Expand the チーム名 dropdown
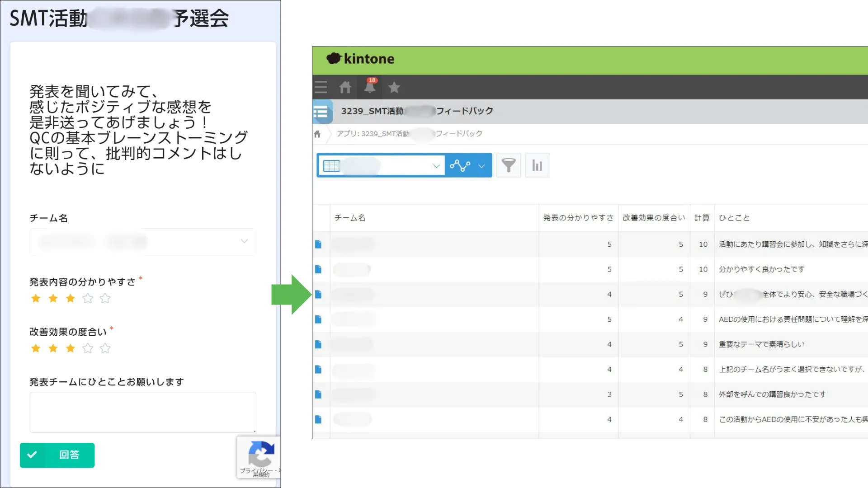 pyautogui.click(x=244, y=242)
